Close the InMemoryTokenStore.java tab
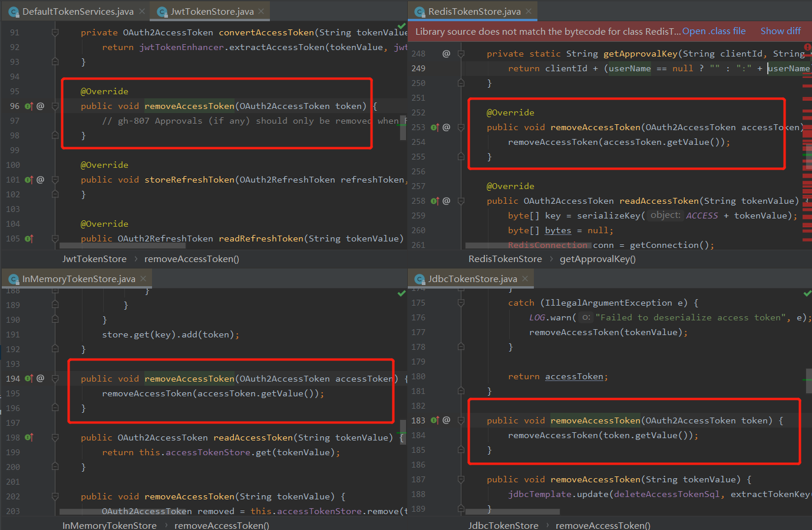This screenshot has height=530, width=812. click(x=143, y=279)
